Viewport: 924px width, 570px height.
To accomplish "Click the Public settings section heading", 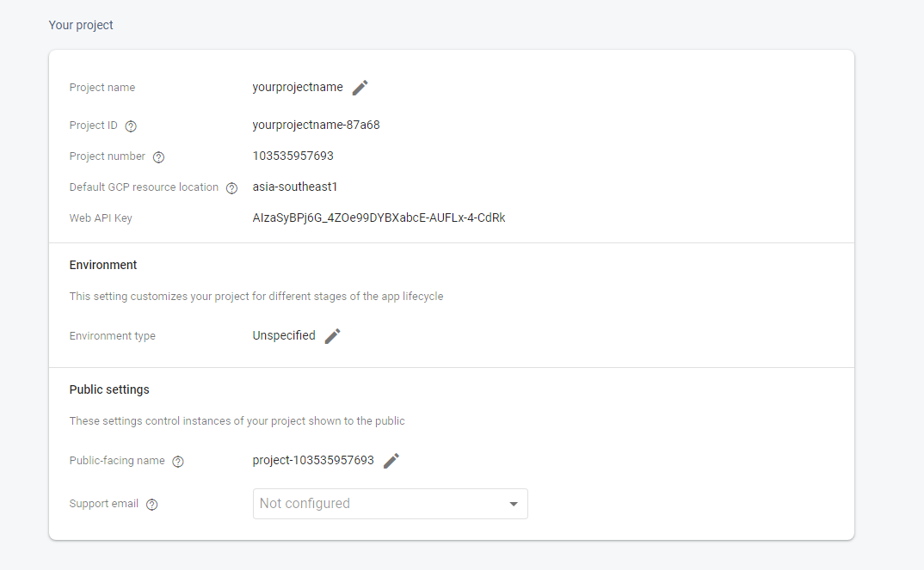I will coord(109,389).
